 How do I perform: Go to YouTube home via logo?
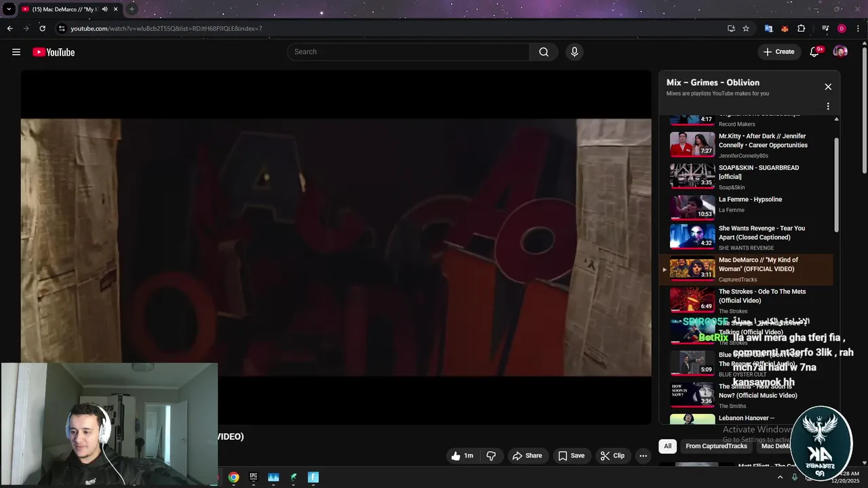click(x=54, y=52)
